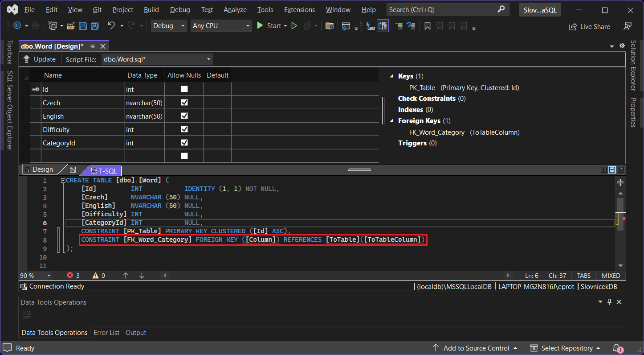Screen dimensions: 644x355
Task: Open the Any CPU platform dropdown
Action: click(221, 26)
